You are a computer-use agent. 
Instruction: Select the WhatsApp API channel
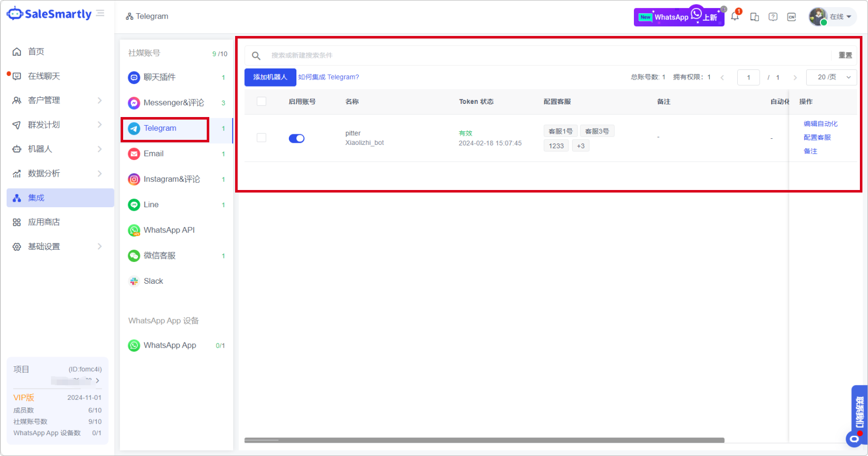169,230
